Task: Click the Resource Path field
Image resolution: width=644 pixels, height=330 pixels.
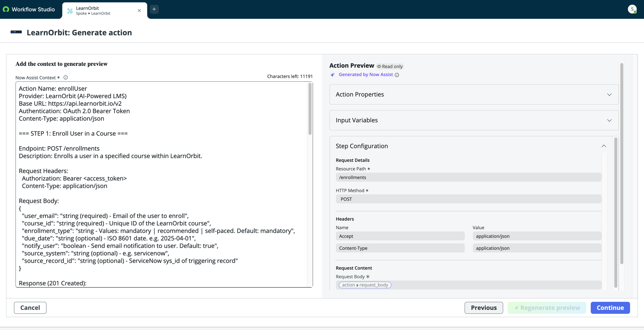Action: (x=469, y=177)
